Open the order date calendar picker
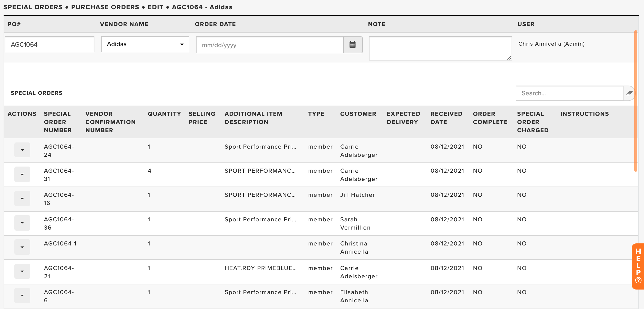 pos(353,45)
